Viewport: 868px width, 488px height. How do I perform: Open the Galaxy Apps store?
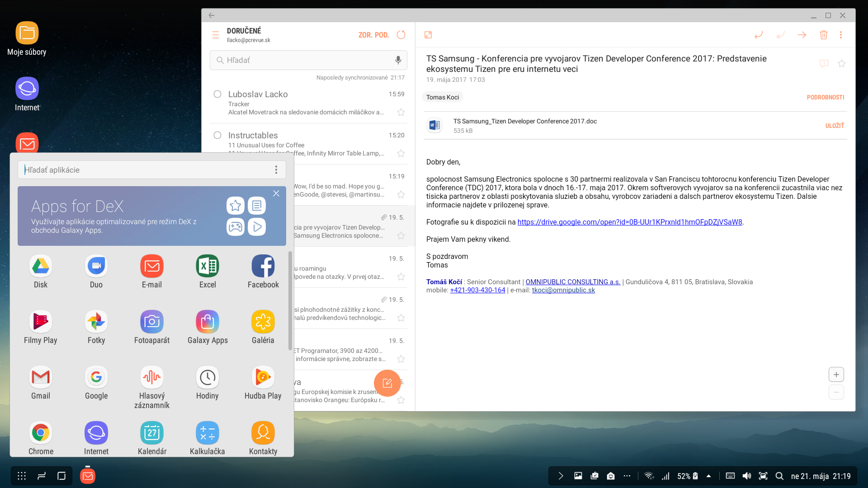208,327
